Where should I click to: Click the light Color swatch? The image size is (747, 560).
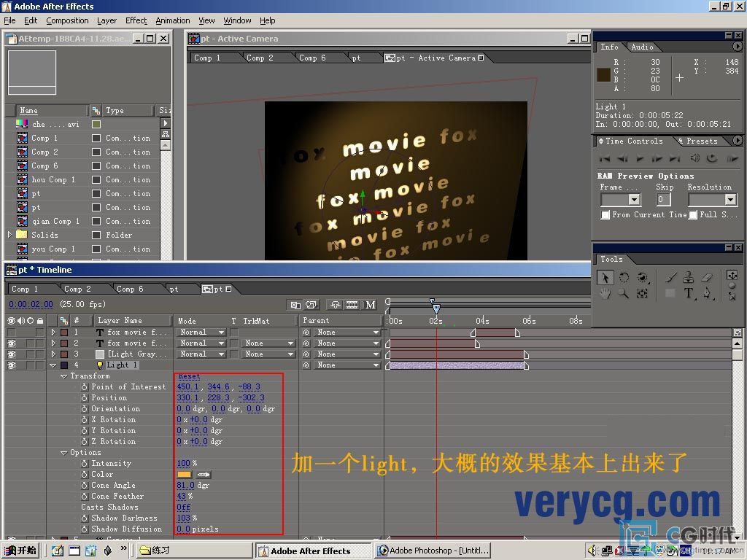point(185,474)
